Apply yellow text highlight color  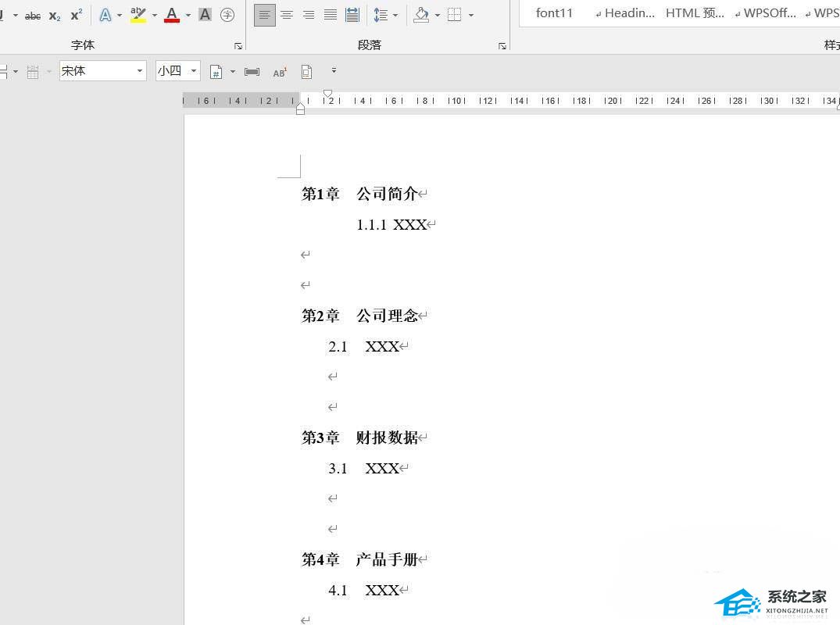point(138,15)
